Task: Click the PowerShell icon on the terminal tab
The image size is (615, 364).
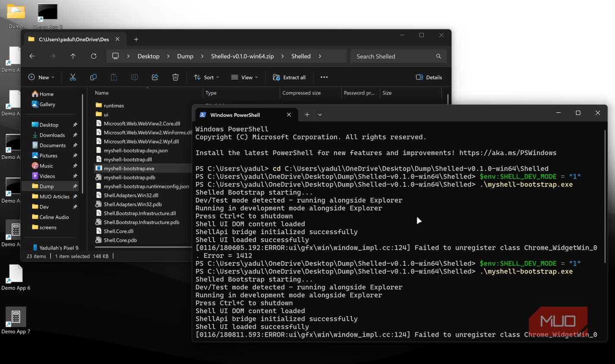Action: (x=203, y=115)
